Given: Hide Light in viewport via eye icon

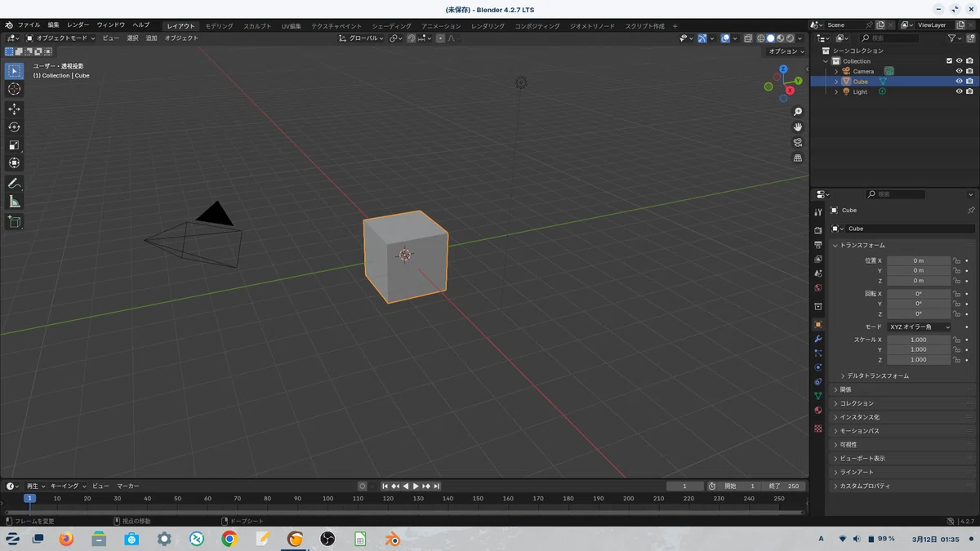Looking at the screenshot, I should [960, 91].
